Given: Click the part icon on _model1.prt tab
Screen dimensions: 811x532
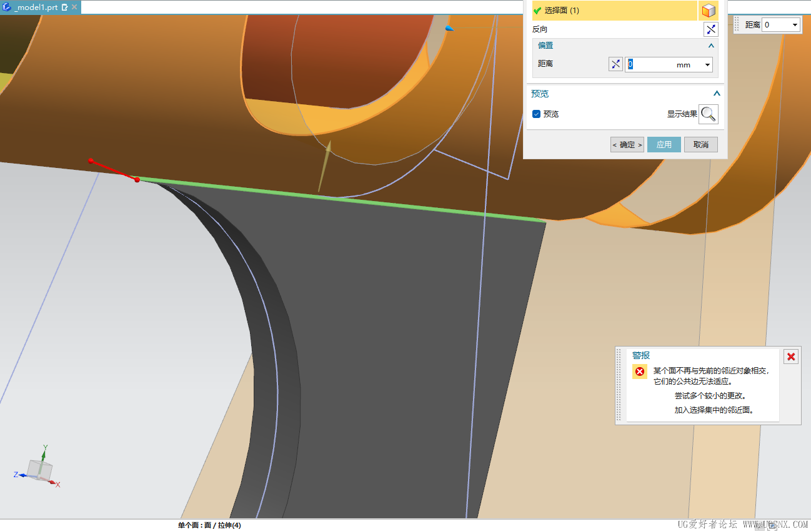Looking at the screenshot, I should coord(7,7).
